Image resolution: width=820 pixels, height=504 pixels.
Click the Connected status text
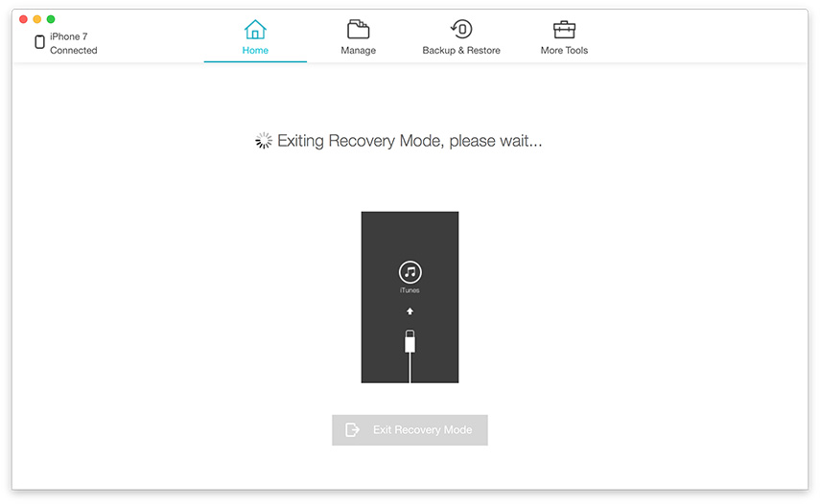pyautogui.click(x=73, y=50)
